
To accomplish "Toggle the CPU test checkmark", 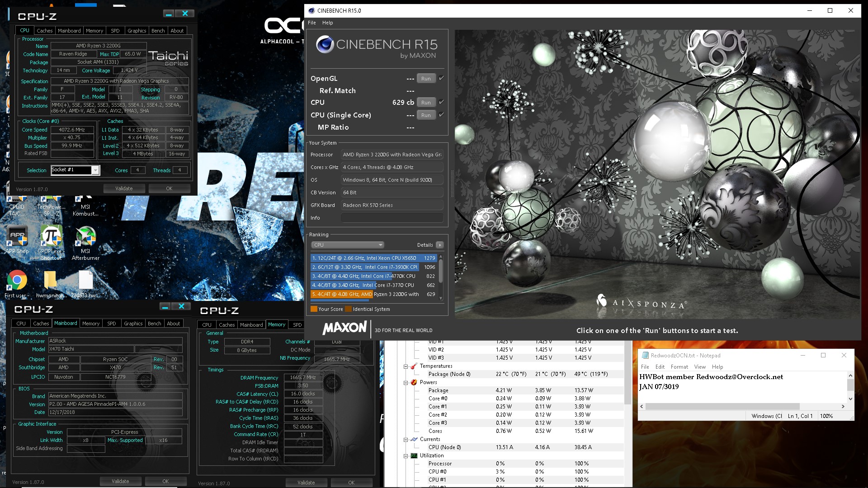I will [441, 102].
